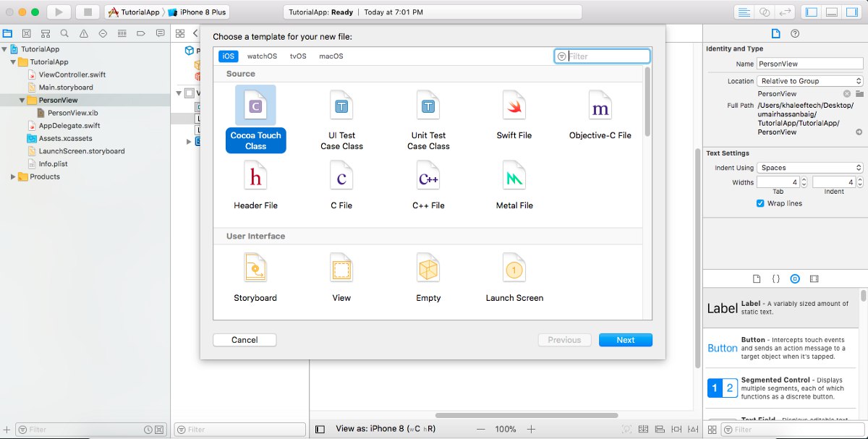Viewport: 868px width, 439px height.
Task: Open the Test navigator
Action: 103,33
